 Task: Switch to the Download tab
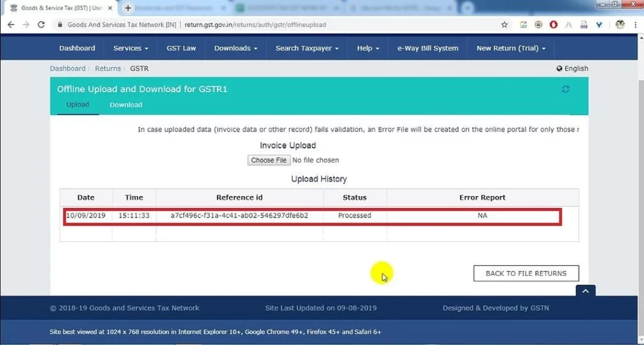(126, 104)
